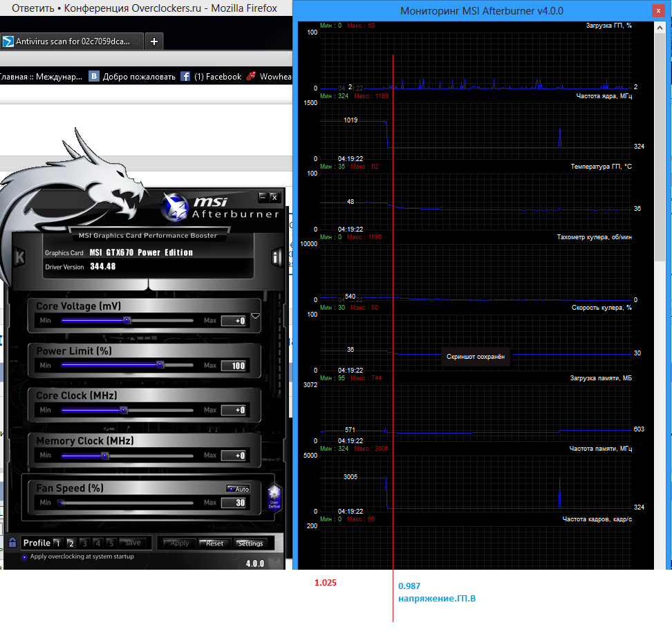672x634 pixels.
Task: Click the Antivirus scan tab favicon
Action: click(x=8, y=41)
